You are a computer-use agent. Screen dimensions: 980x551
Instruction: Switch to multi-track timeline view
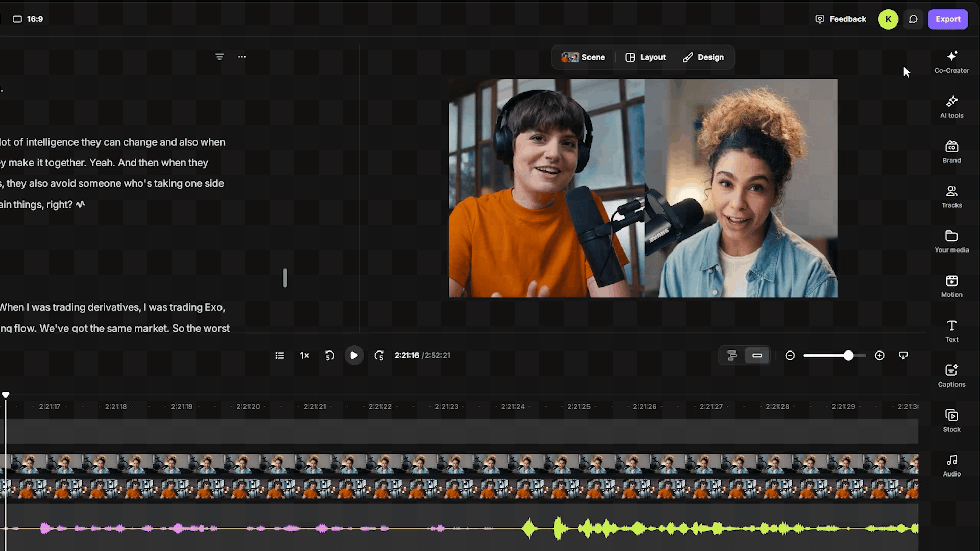coord(732,356)
